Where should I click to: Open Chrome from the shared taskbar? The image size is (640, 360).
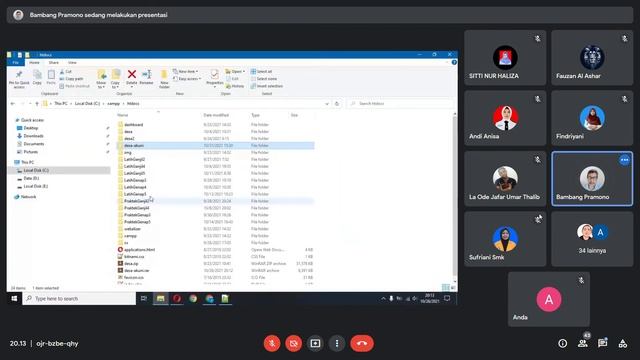click(193, 299)
